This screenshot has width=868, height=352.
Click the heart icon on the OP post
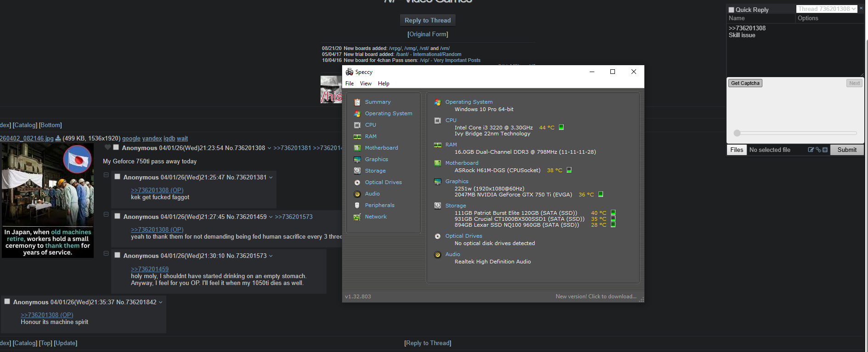(x=107, y=147)
